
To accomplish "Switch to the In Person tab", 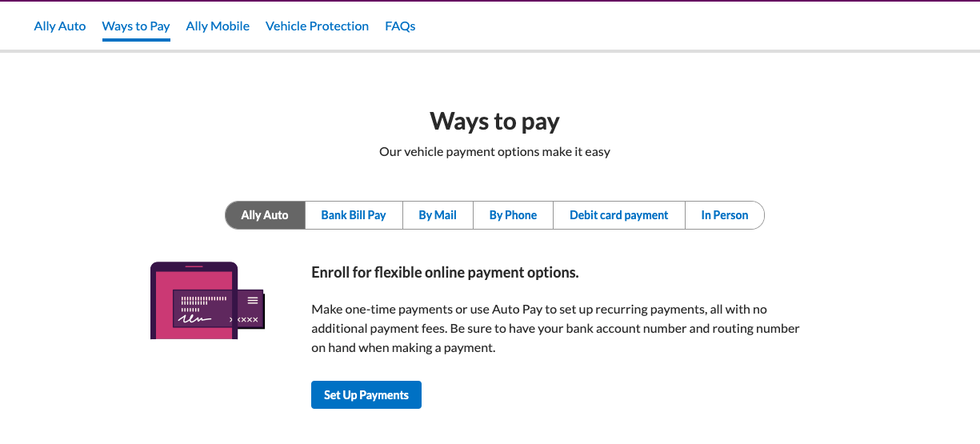I will pos(725,215).
